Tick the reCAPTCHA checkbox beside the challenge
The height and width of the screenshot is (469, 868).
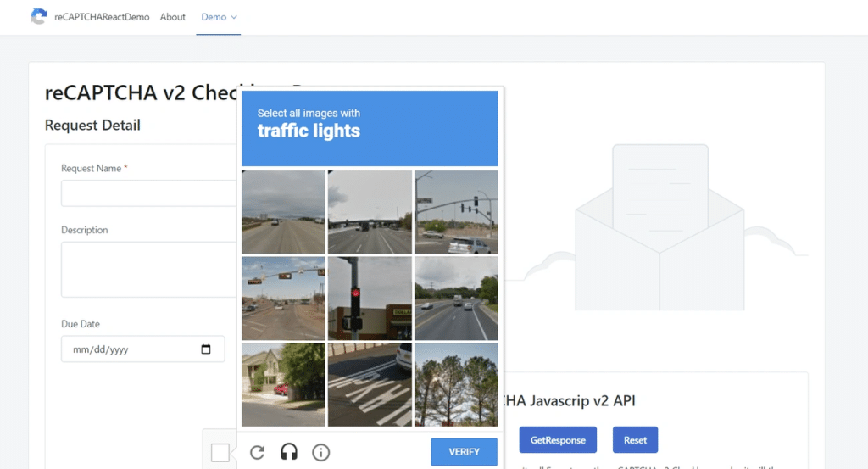(x=220, y=452)
